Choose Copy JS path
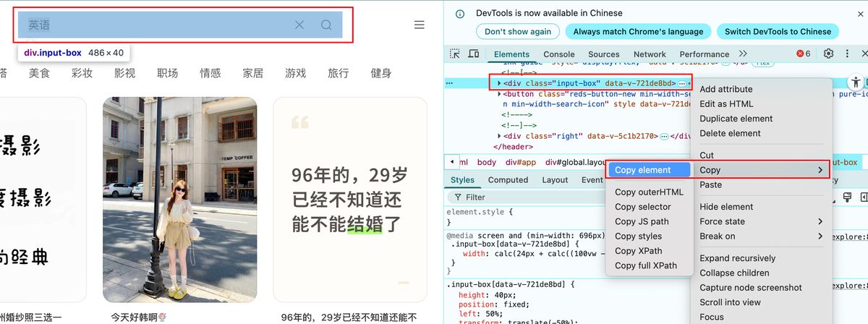The image size is (868, 324). [642, 221]
